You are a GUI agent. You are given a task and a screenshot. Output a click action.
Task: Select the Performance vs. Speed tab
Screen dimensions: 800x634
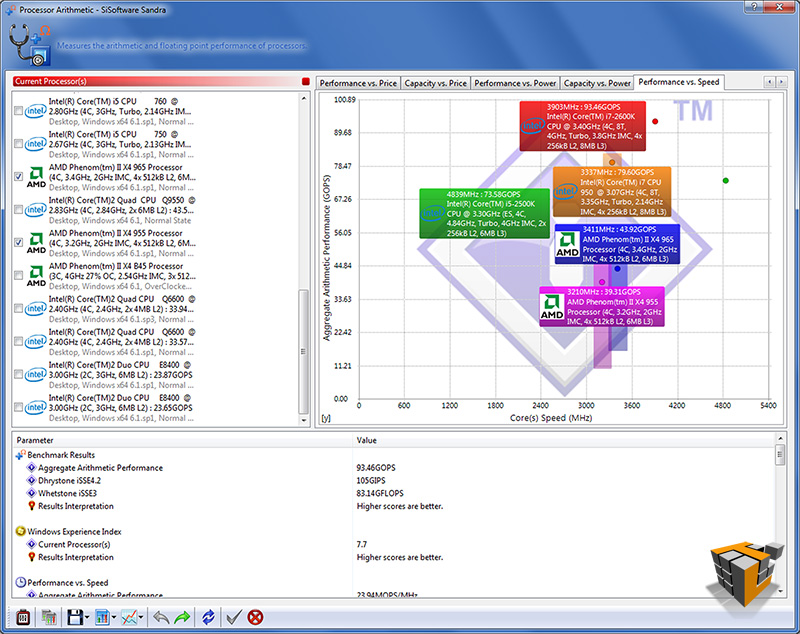679,82
